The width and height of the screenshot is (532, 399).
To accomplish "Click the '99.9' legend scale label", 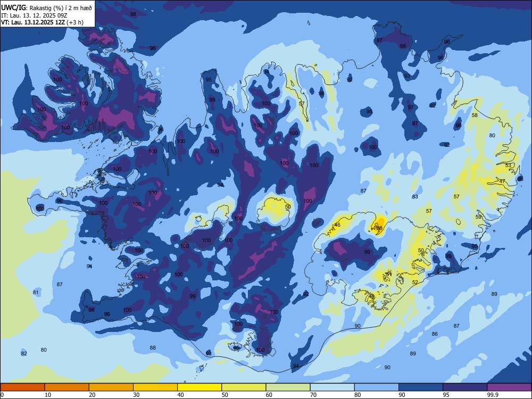I will (493, 395).
